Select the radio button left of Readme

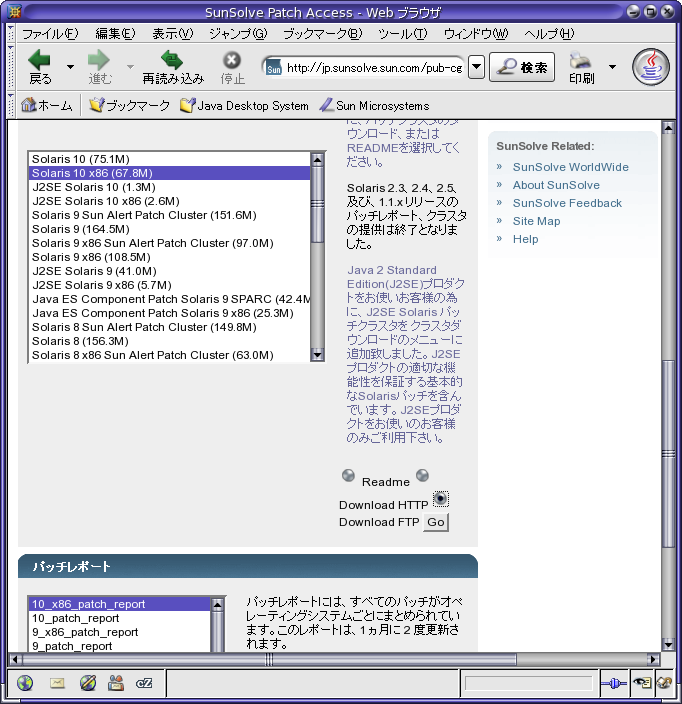pyautogui.click(x=348, y=475)
